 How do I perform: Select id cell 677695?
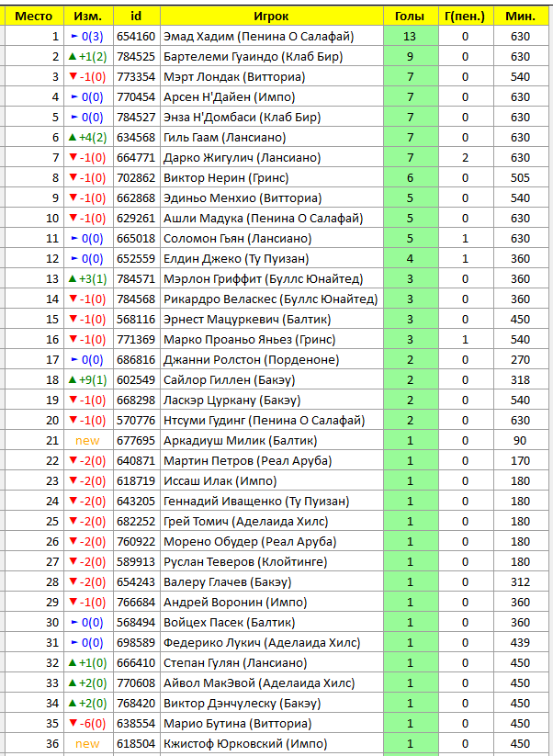click(x=137, y=441)
